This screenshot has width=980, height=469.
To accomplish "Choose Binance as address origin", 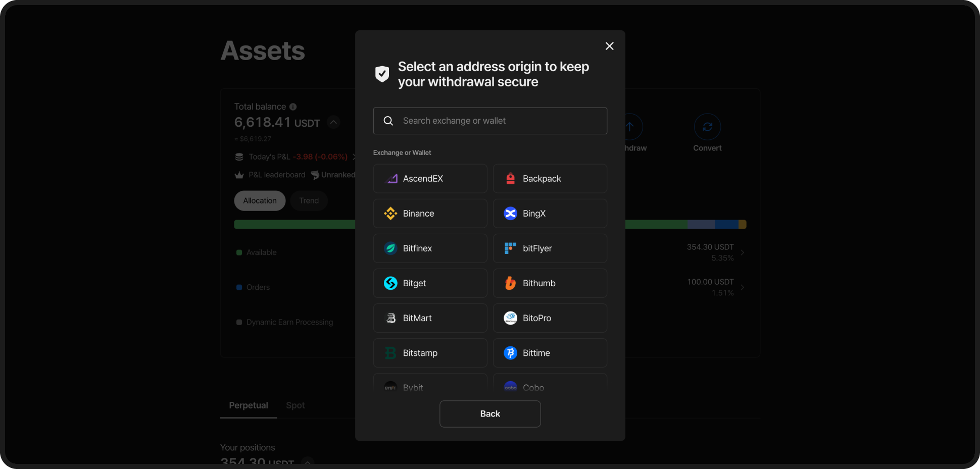I will 430,214.
